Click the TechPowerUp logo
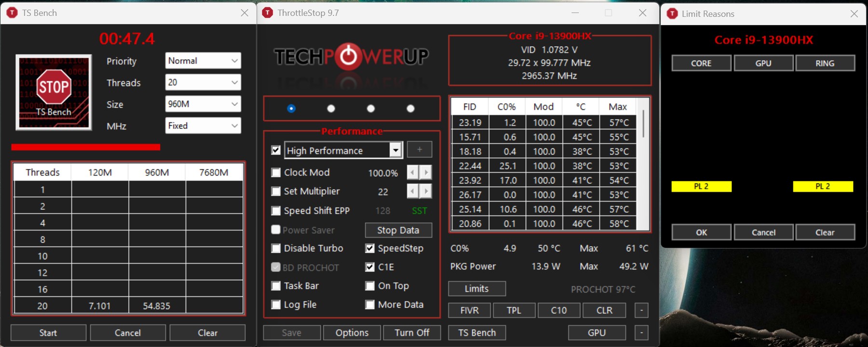Screen dimensions: 868x347 351,57
